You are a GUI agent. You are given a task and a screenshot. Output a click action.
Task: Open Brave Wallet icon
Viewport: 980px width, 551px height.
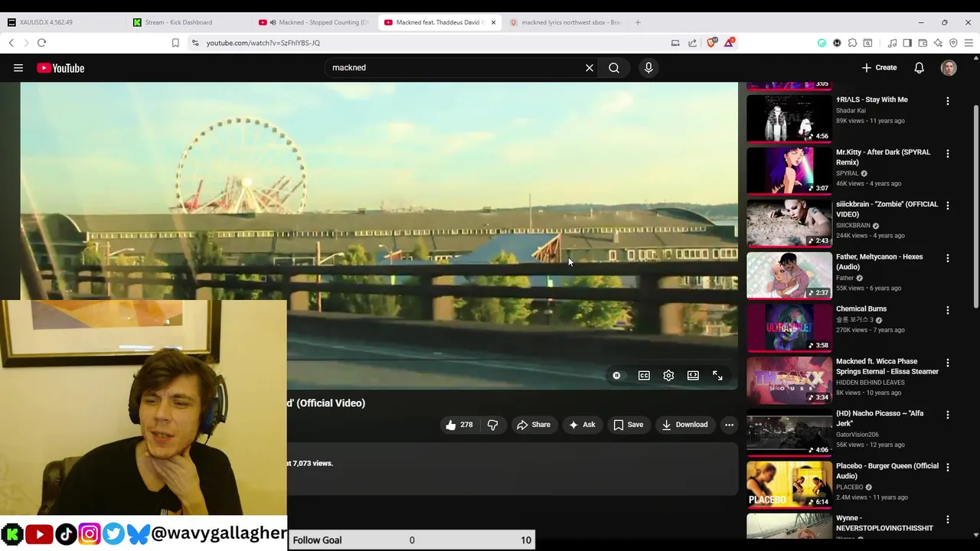pyautogui.click(x=923, y=43)
